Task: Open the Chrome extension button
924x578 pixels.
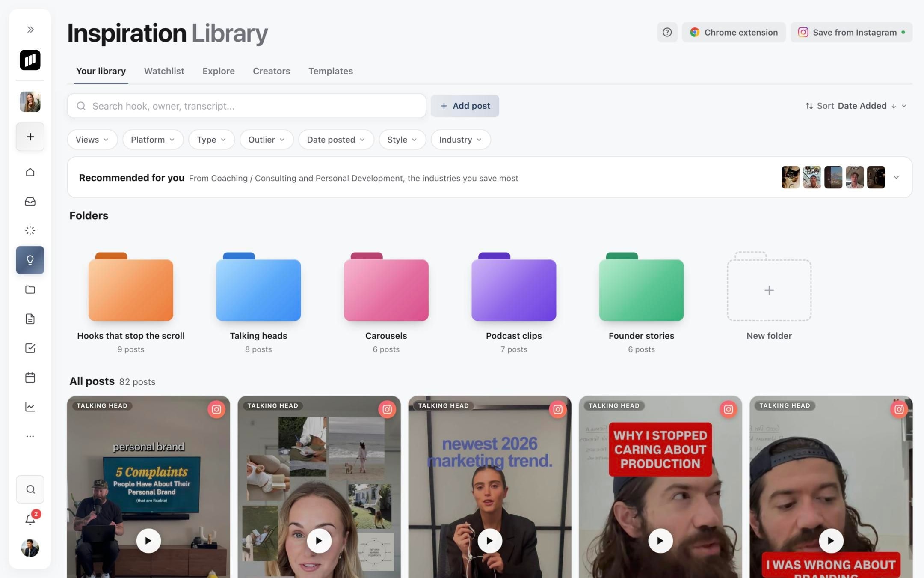Action: 734,33
